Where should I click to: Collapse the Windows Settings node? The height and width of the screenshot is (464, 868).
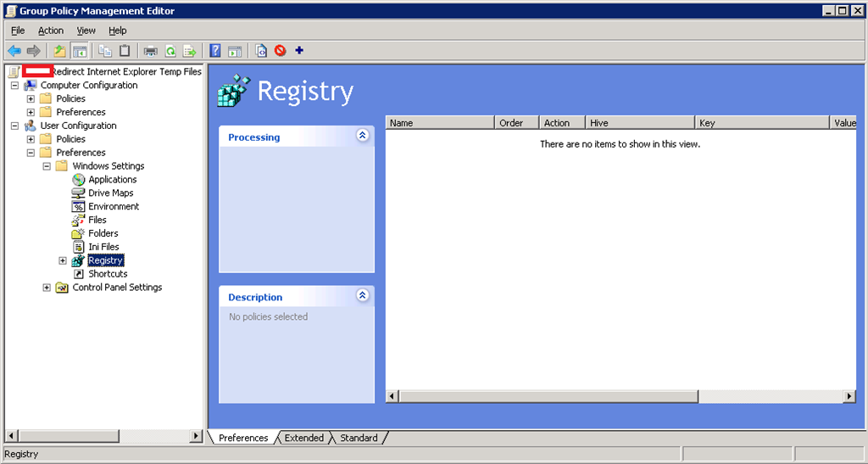(47, 166)
